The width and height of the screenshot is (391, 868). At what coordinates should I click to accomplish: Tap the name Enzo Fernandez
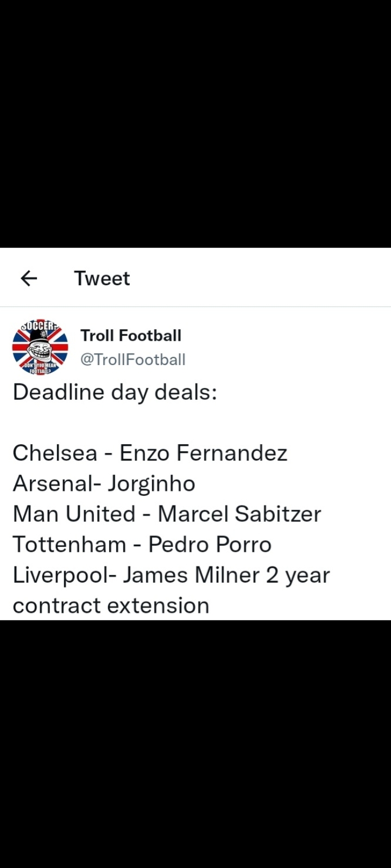(x=204, y=452)
